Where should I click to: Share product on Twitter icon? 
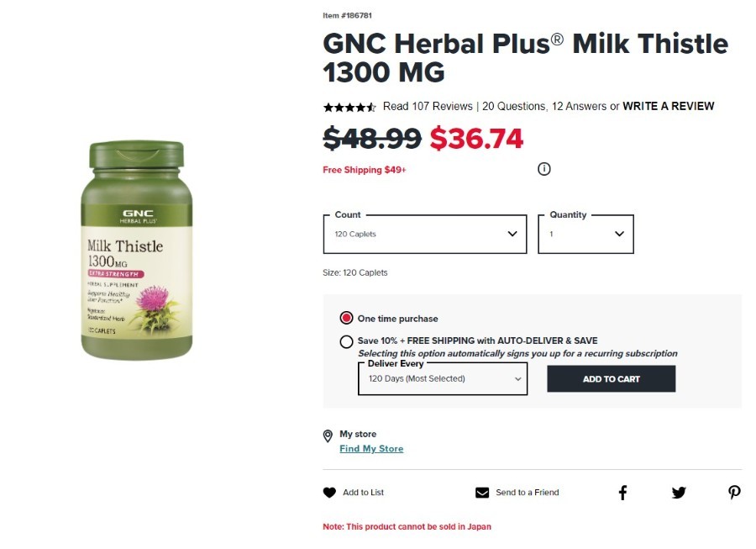coord(679,493)
